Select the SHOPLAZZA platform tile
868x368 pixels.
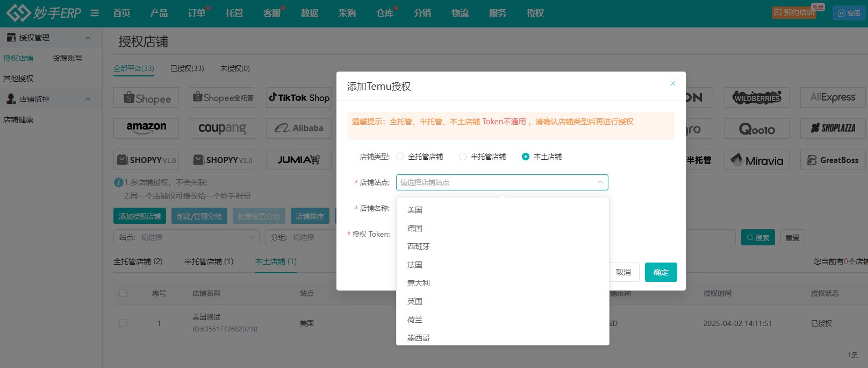tap(833, 129)
